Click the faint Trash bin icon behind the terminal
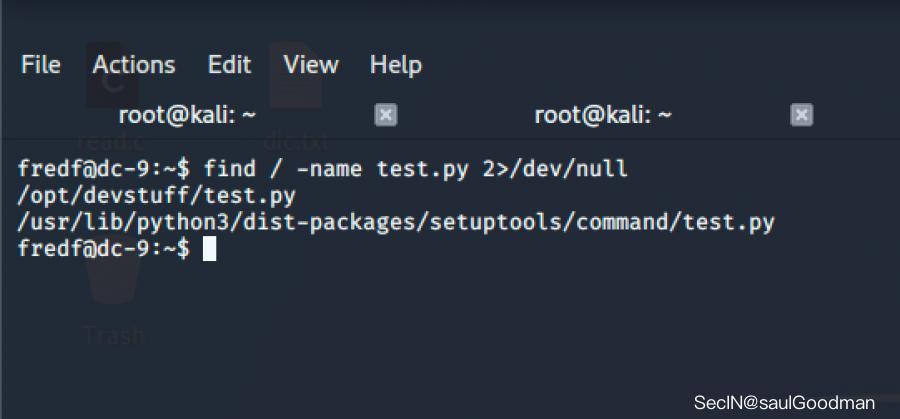This screenshot has width=900, height=419. click(x=113, y=274)
